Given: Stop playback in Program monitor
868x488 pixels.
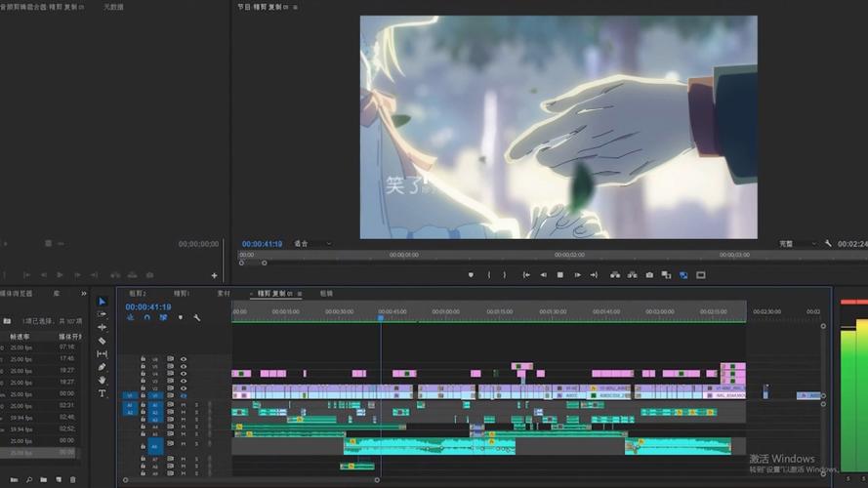Looking at the screenshot, I should click(x=560, y=275).
